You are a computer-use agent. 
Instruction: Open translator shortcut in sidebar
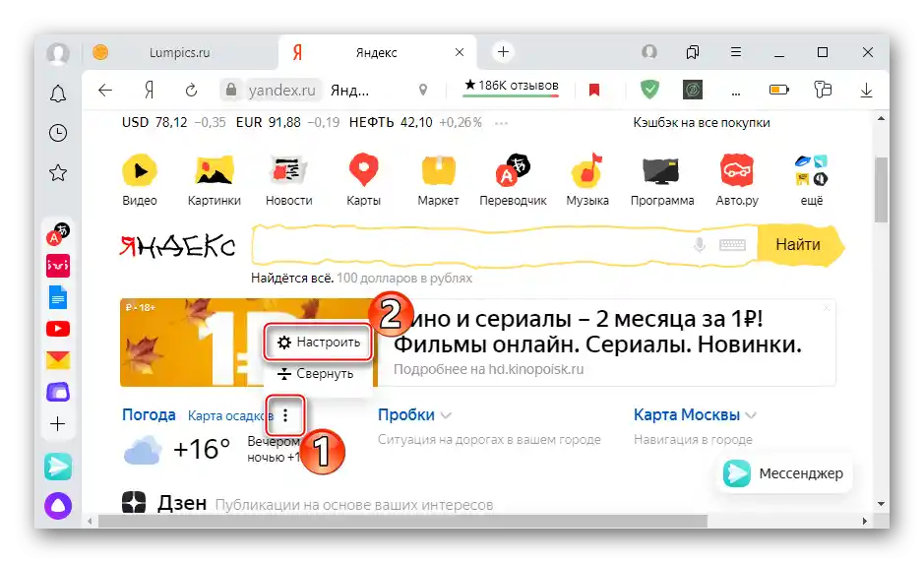(58, 234)
